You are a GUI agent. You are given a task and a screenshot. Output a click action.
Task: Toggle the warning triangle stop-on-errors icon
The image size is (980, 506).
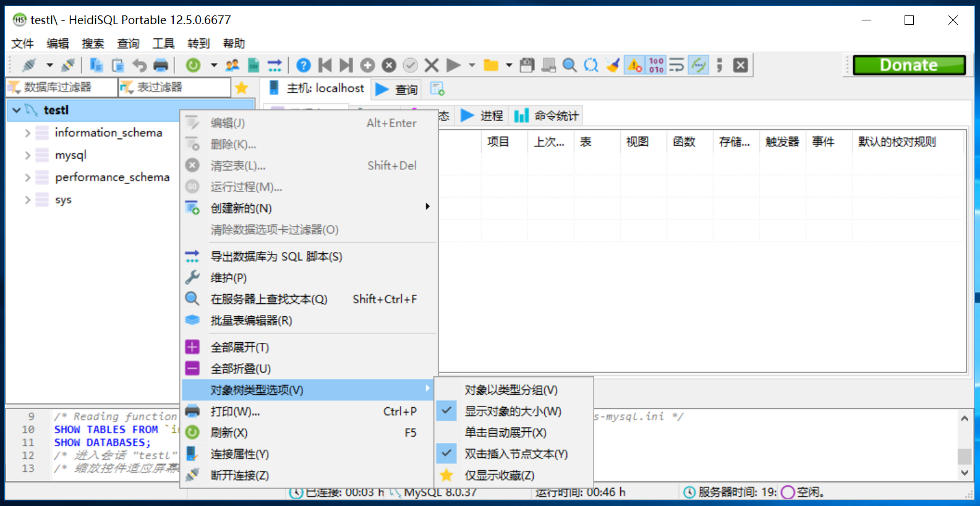(x=634, y=65)
